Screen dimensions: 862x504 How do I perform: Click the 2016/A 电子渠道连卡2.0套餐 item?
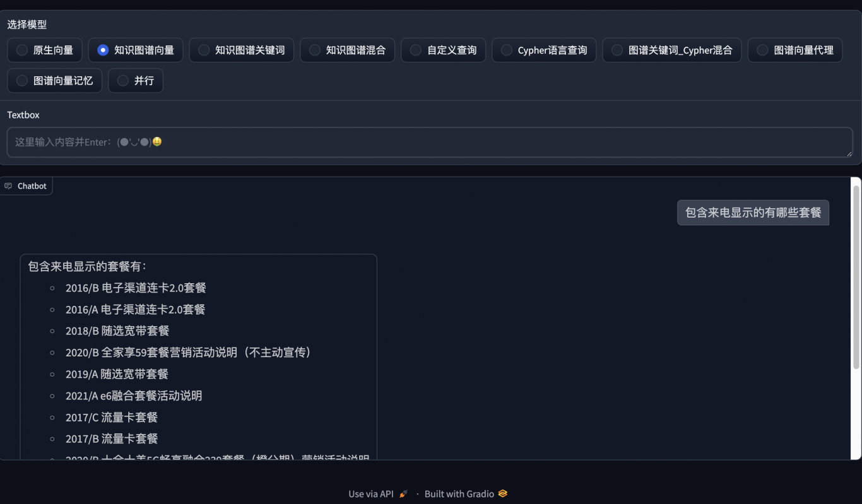coord(136,309)
